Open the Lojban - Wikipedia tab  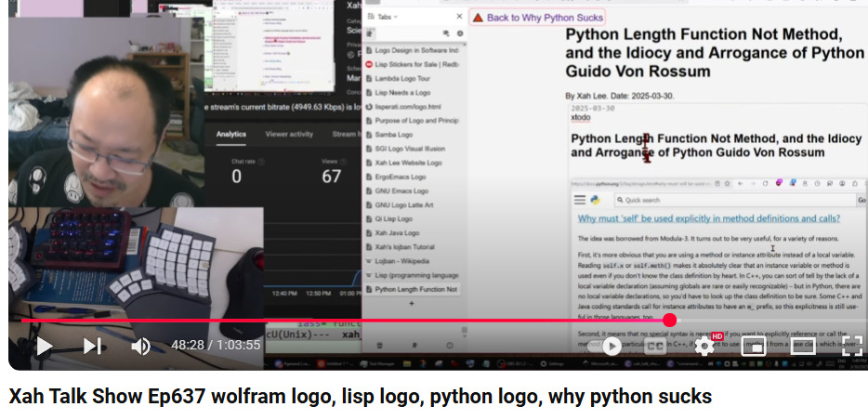pyautogui.click(x=413, y=260)
